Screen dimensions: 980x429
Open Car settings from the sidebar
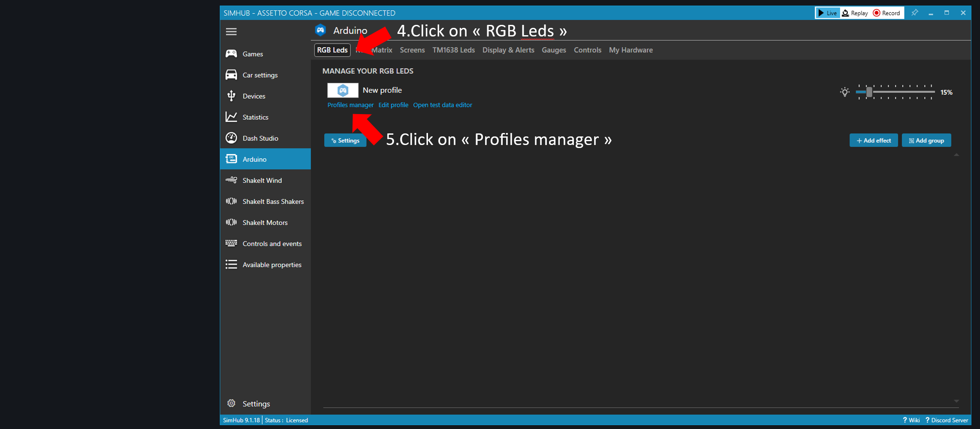point(260,75)
